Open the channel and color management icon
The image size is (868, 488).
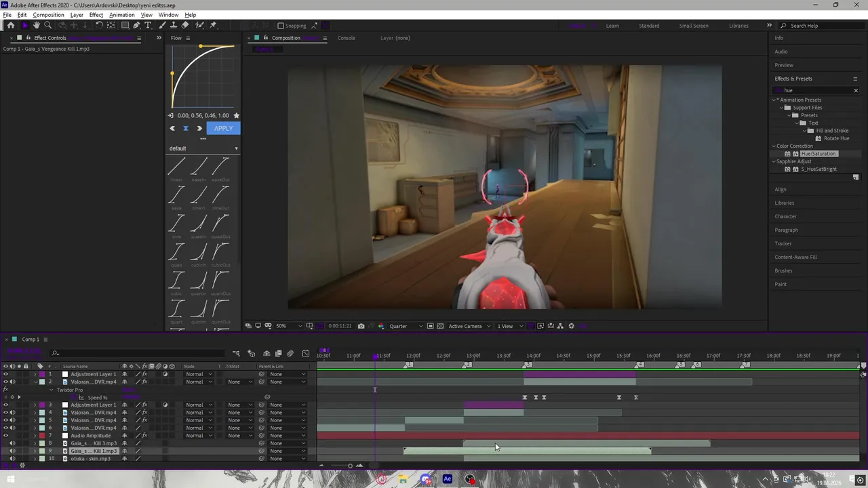tap(381, 326)
